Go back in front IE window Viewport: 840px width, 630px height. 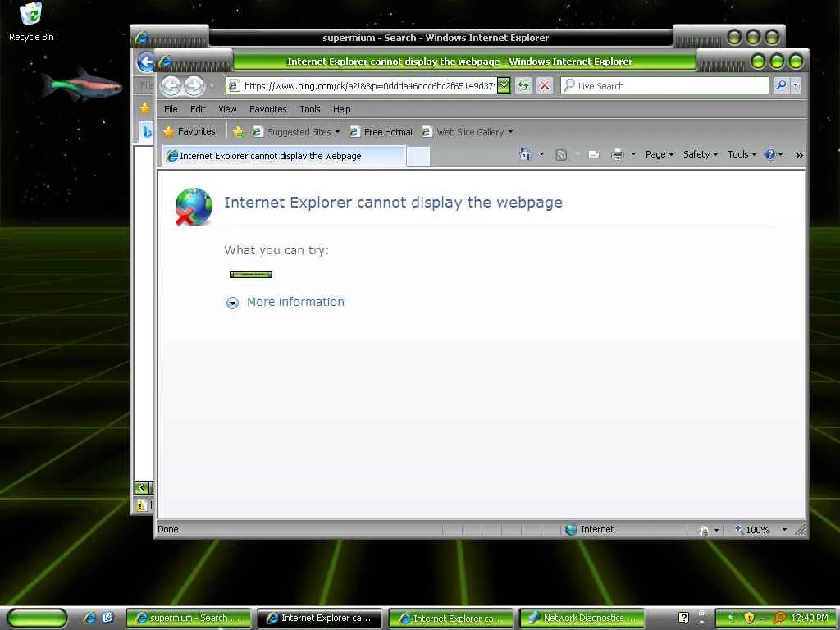point(171,85)
